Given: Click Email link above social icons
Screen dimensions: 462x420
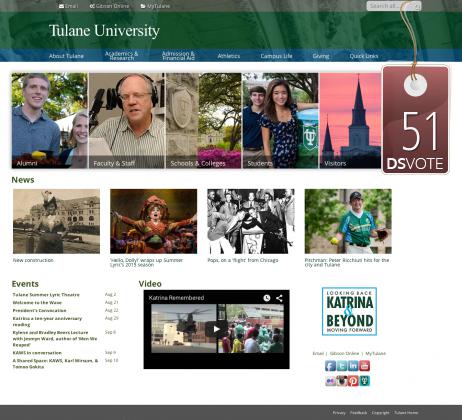Looking at the screenshot, I should click(x=318, y=353).
